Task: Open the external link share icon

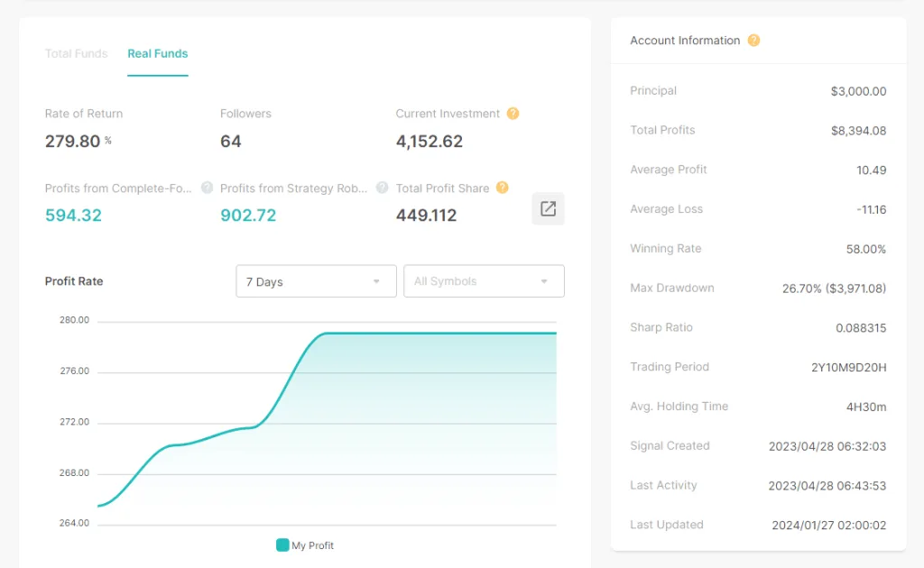Action: (548, 209)
